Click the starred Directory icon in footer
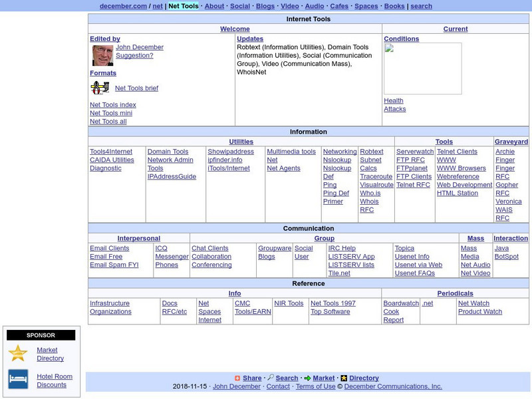 click(x=344, y=378)
